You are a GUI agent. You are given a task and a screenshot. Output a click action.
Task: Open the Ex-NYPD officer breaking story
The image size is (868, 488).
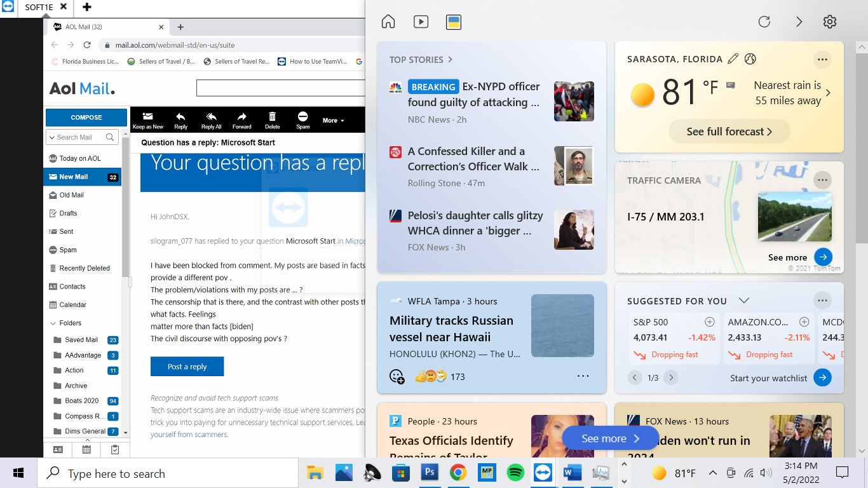click(x=474, y=94)
